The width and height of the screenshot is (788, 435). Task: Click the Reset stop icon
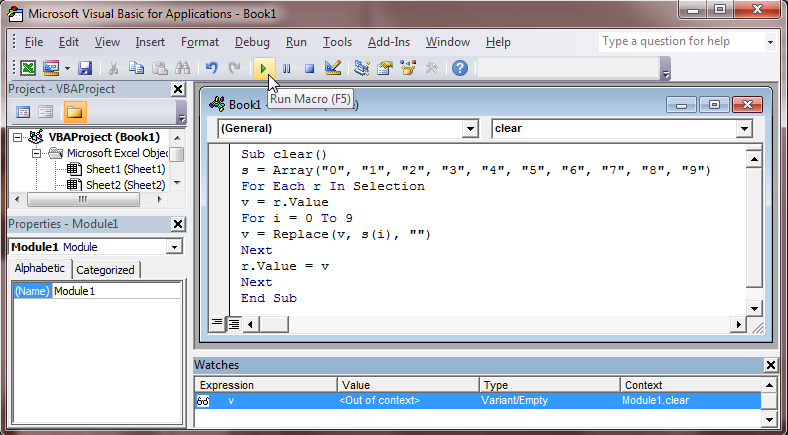point(310,68)
